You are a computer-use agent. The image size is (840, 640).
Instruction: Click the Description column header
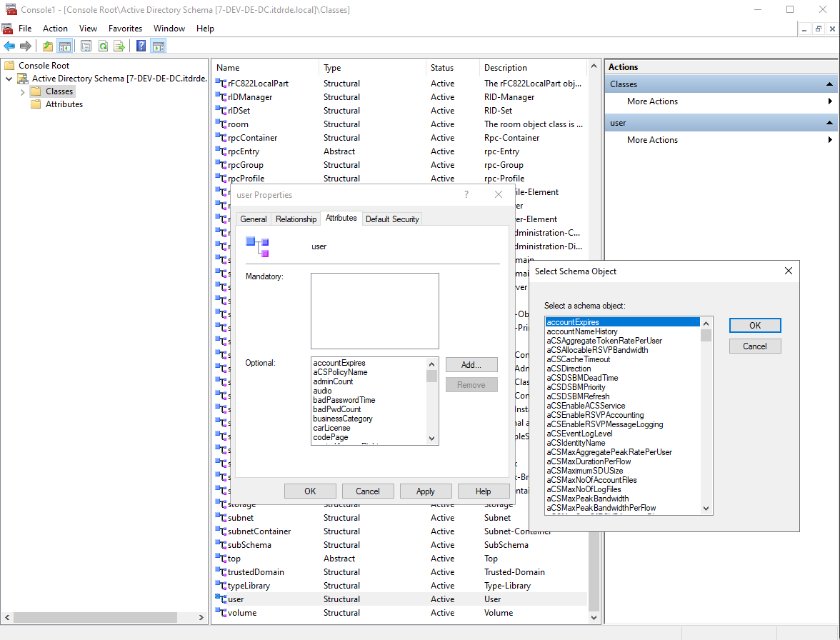[533, 68]
